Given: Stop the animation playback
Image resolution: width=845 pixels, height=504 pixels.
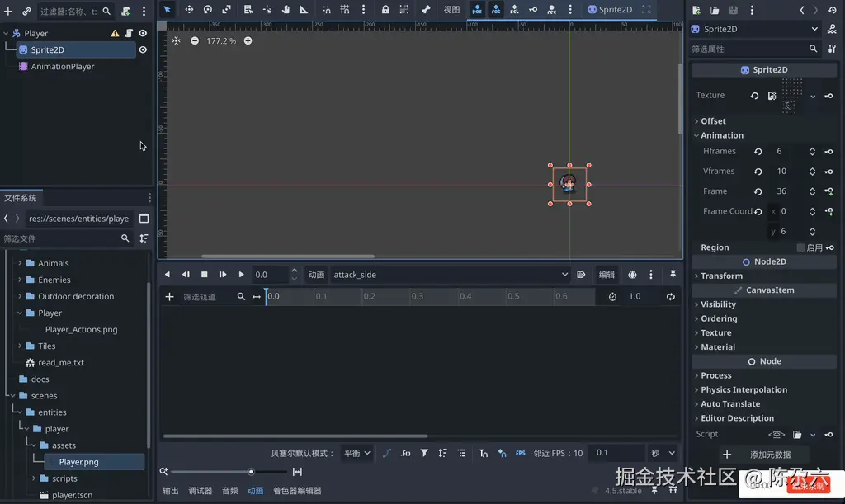Looking at the screenshot, I should coord(205,275).
